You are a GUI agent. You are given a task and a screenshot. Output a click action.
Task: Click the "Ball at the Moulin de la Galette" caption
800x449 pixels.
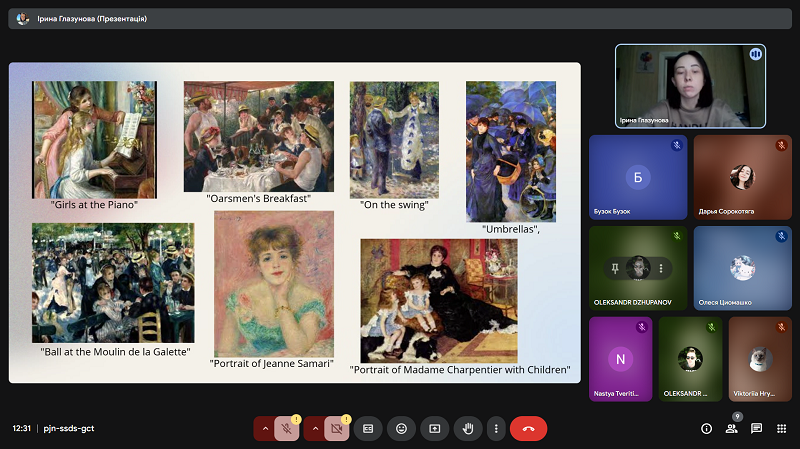pos(115,352)
